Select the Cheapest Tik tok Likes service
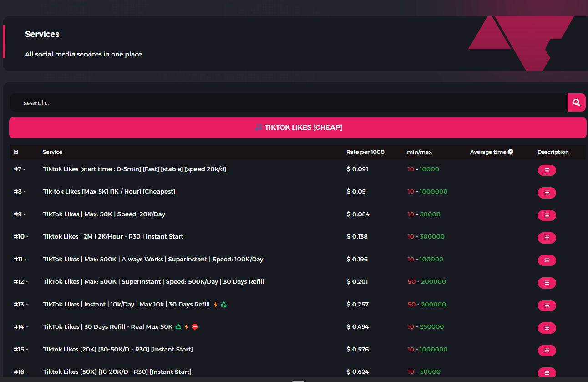Image resolution: width=588 pixels, height=382 pixels. tap(109, 192)
